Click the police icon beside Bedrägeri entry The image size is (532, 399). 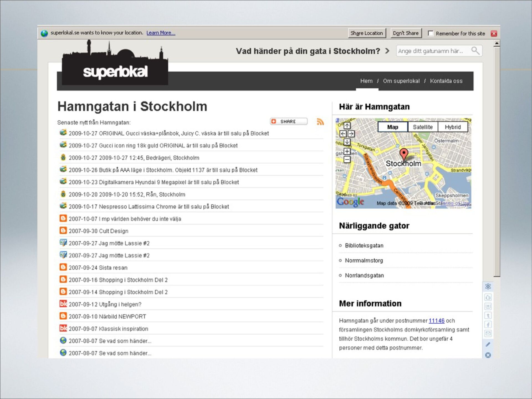[63, 157]
